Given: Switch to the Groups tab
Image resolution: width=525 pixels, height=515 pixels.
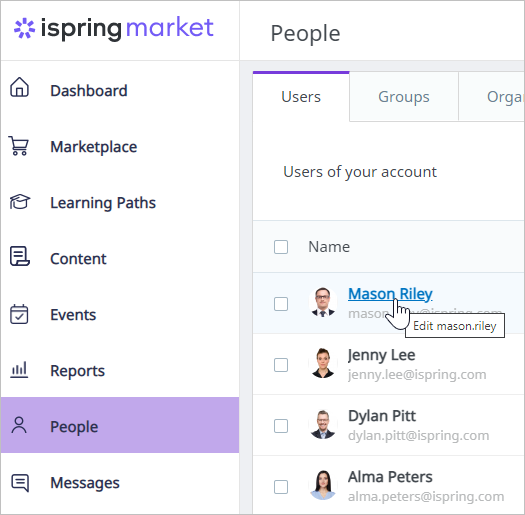Looking at the screenshot, I should [x=404, y=97].
